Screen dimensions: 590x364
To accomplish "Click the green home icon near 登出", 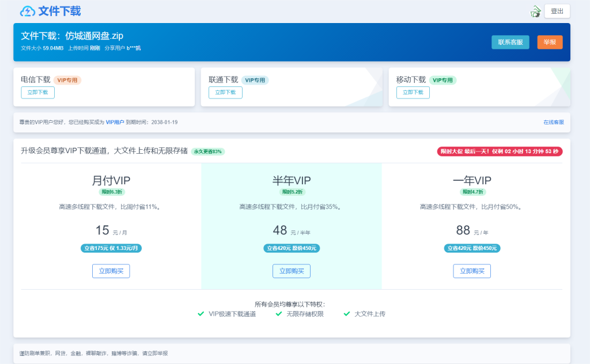I will pyautogui.click(x=535, y=10).
